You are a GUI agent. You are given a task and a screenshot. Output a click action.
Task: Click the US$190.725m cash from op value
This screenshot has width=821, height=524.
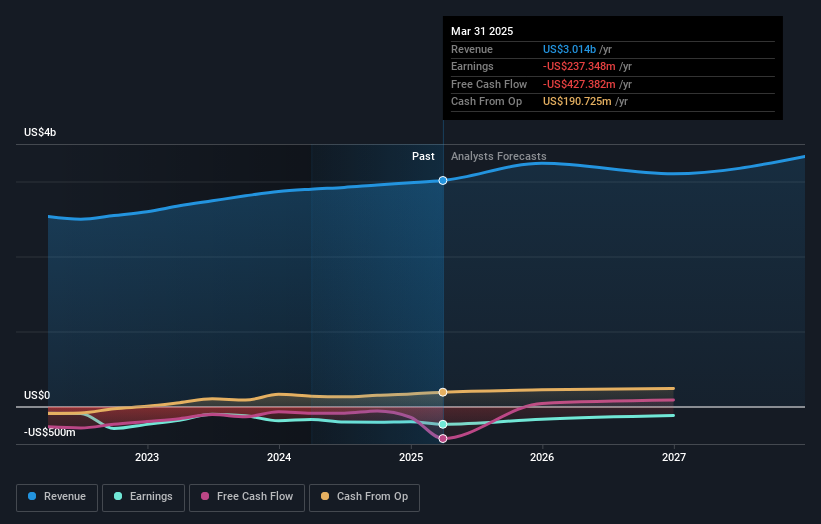577,102
